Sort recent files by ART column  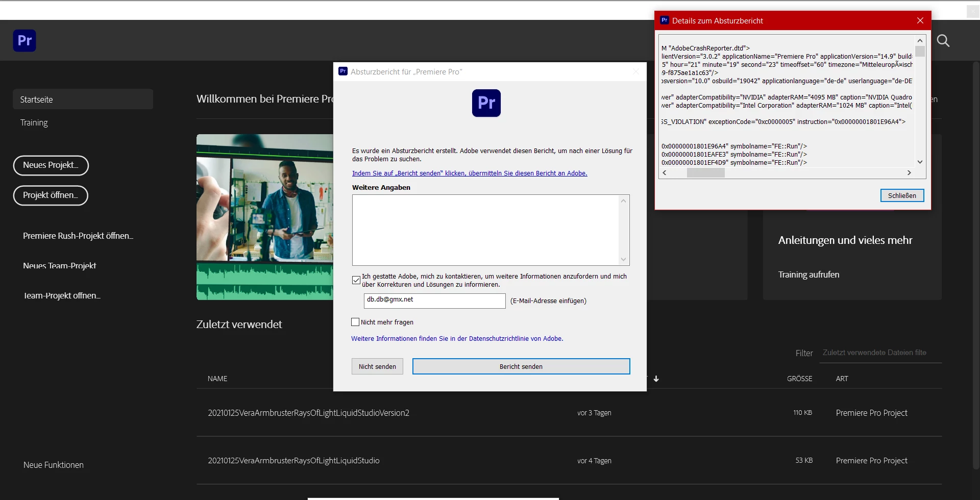click(x=842, y=379)
